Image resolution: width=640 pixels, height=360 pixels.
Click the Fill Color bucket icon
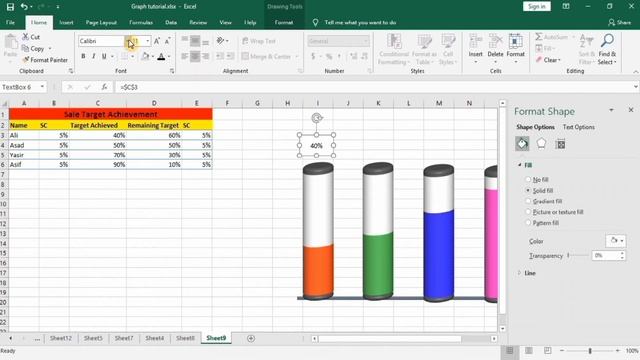tap(145, 56)
